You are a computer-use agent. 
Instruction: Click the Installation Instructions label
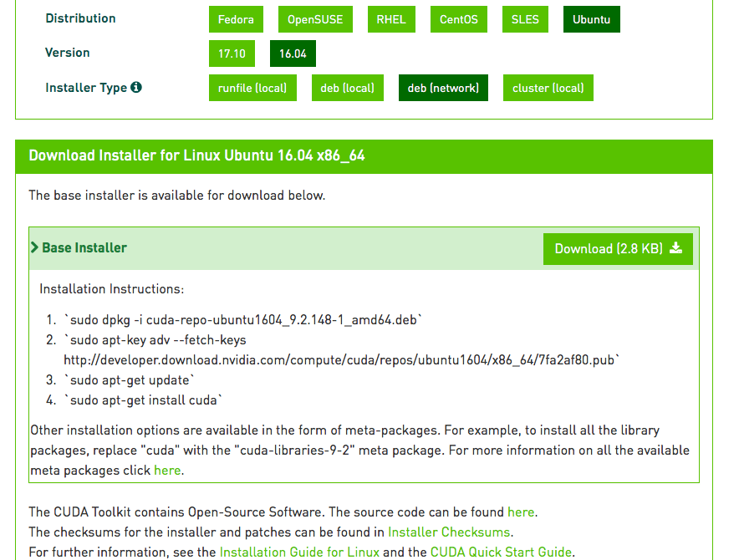112,289
